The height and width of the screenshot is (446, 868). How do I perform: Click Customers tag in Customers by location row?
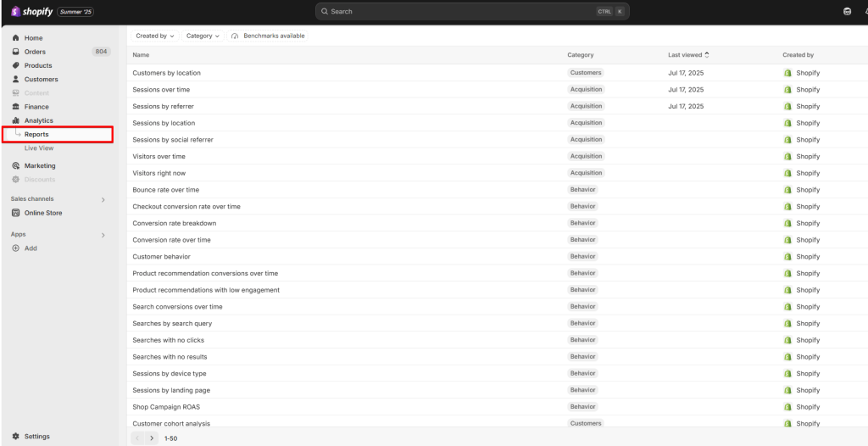tap(586, 73)
